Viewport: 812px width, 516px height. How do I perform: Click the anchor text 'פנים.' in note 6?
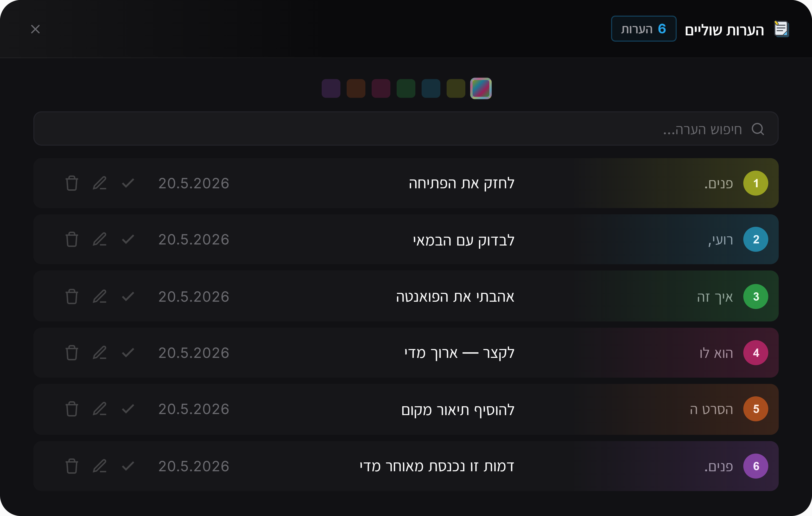(719, 467)
